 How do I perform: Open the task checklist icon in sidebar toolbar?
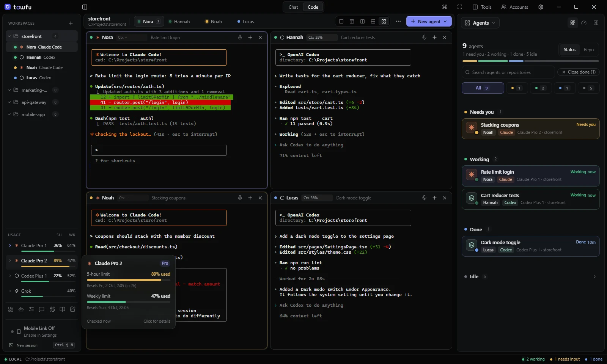(x=31, y=309)
